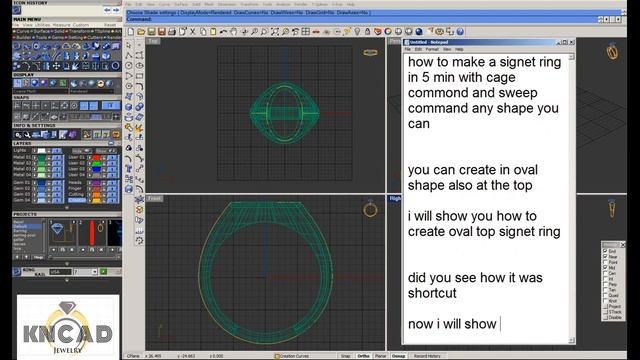Activate the Pan hand tool
Screen dimensions: 640x360
click(x=233, y=31)
